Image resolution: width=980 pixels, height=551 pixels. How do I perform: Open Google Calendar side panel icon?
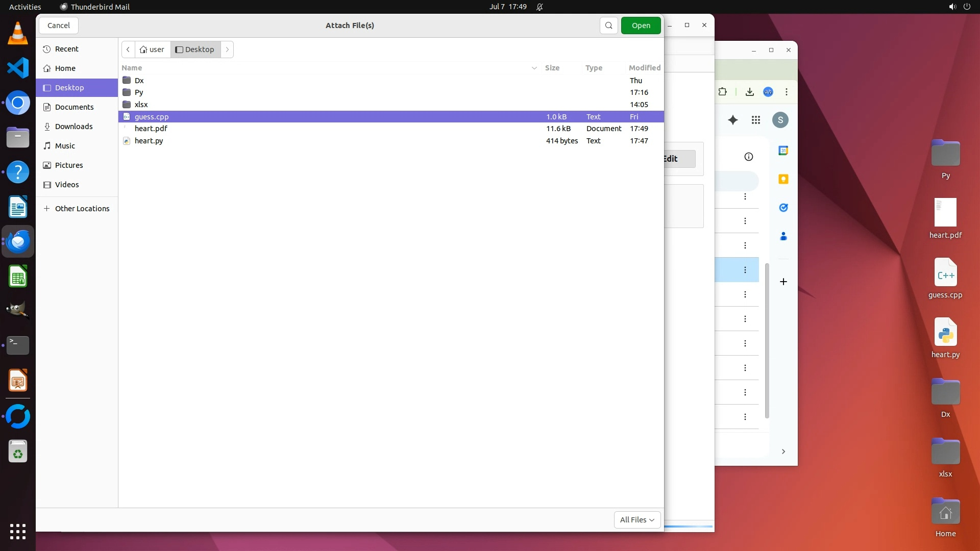point(783,151)
